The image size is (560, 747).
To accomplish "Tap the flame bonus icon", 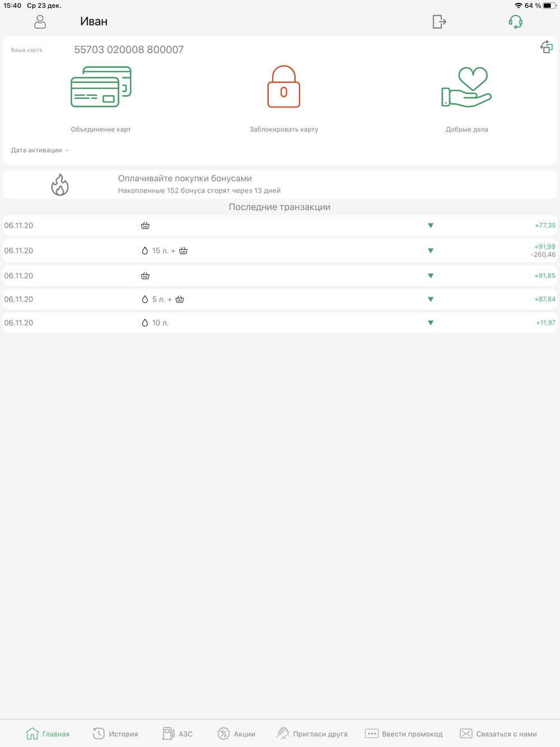I will click(x=60, y=184).
